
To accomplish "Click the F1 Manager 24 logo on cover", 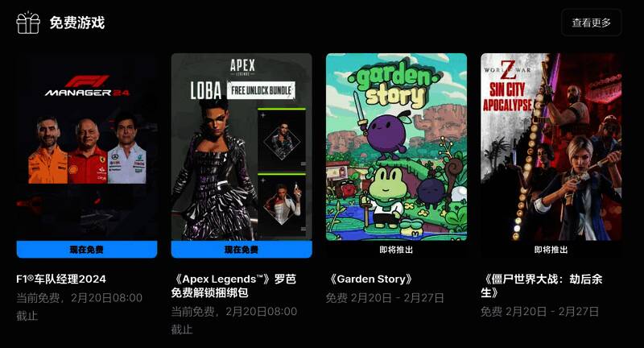I will tap(87, 85).
